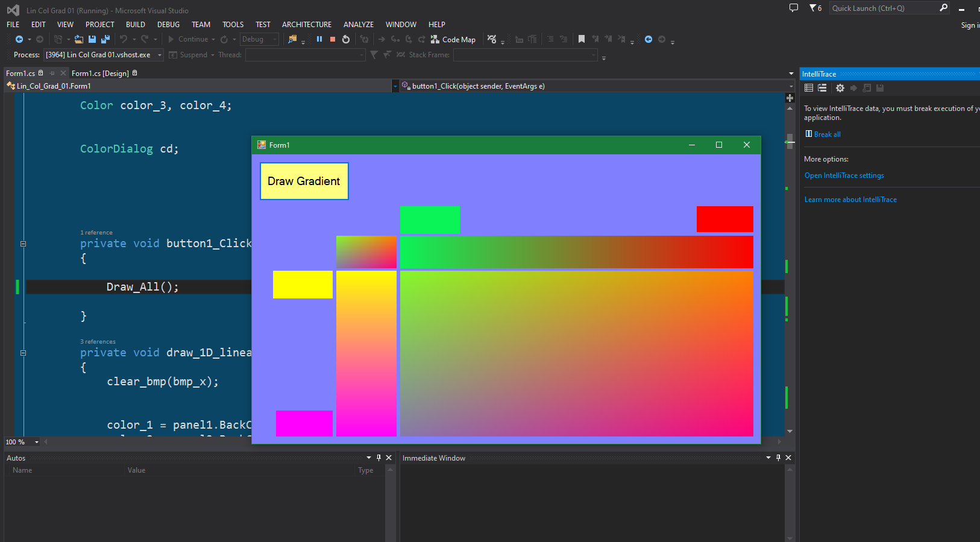Open the notifications flag showing 6
980x542 pixels.
click(x=815, y=8)
